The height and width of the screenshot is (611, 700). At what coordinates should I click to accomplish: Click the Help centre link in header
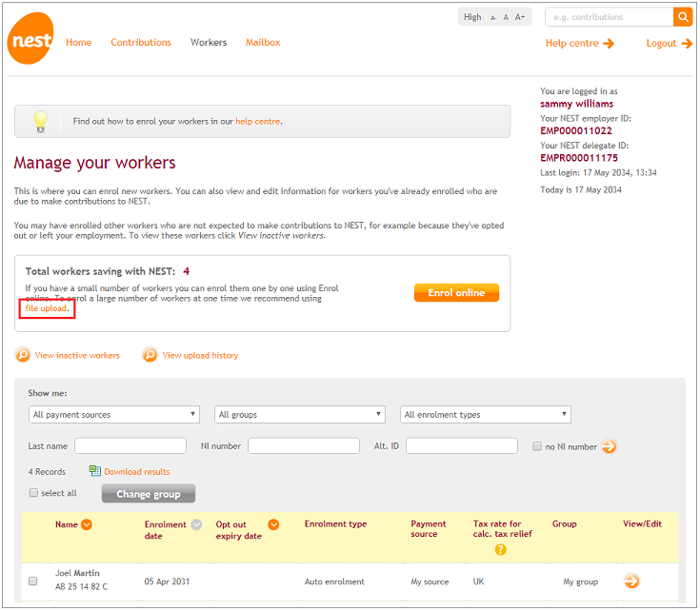tap(571, 43)
